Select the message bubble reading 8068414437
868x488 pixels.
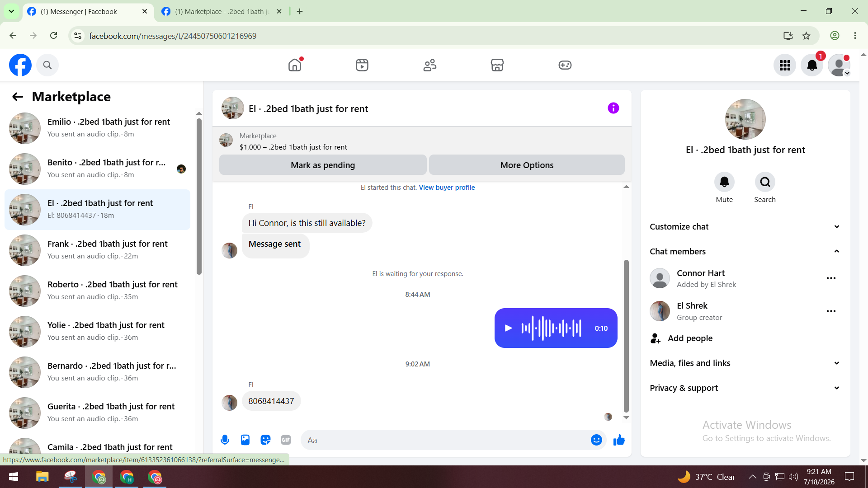(271, 401)
